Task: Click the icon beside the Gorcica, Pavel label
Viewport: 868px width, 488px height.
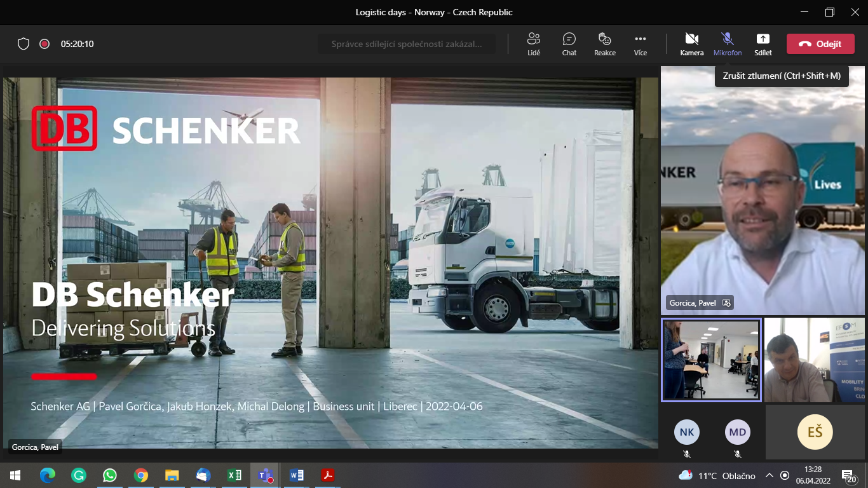Action: (x=726, y=303)
